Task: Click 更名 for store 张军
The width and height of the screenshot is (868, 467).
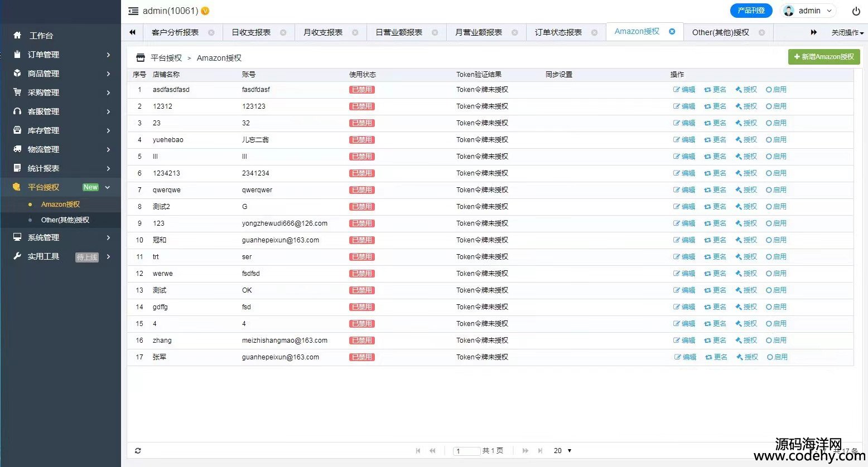Action: point(716,357)
